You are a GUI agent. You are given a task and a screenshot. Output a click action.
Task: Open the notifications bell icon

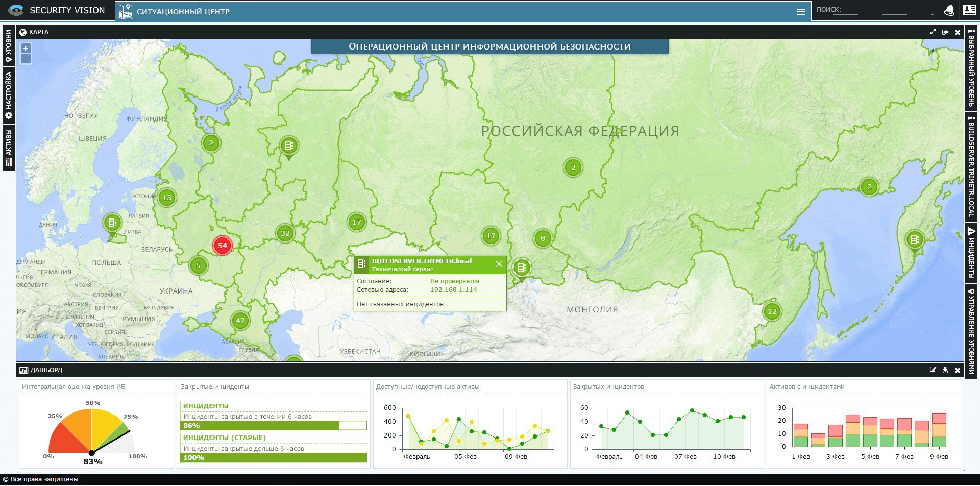coord(949,10)
